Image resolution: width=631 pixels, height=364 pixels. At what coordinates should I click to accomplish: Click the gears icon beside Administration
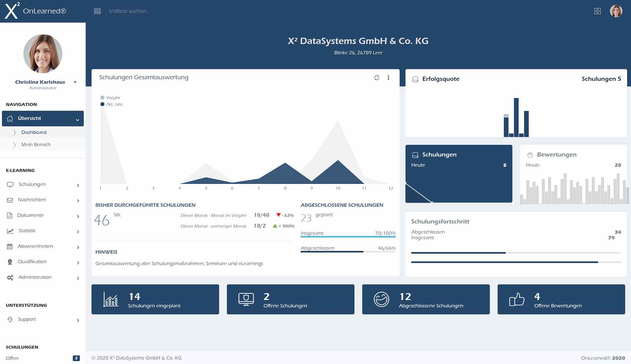[x=10, y=278]
